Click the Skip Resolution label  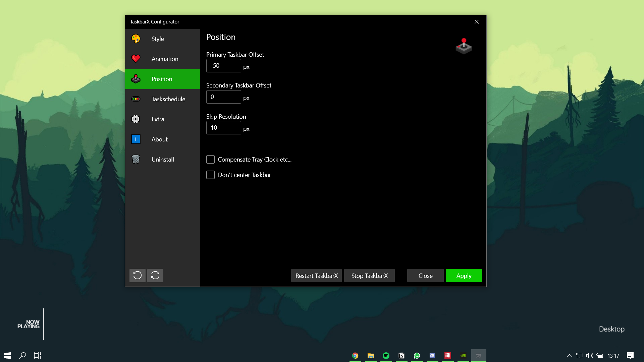point(226,117)
